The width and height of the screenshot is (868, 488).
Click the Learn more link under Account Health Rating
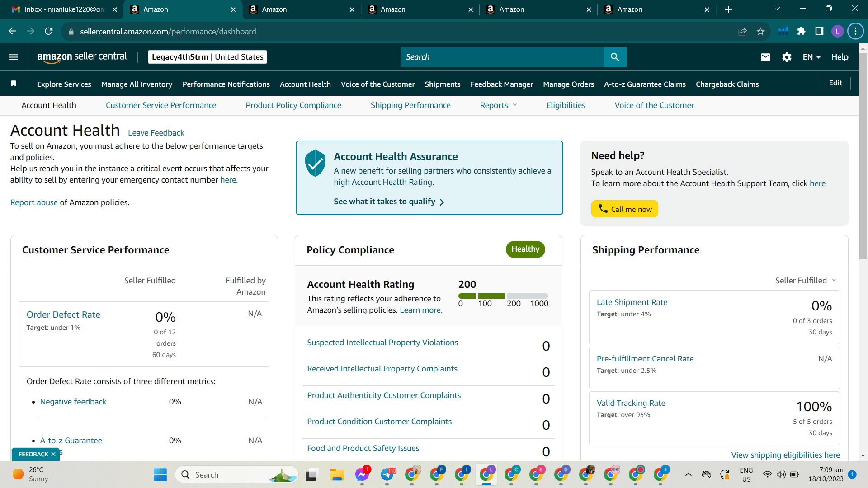[x=420, y=310]
